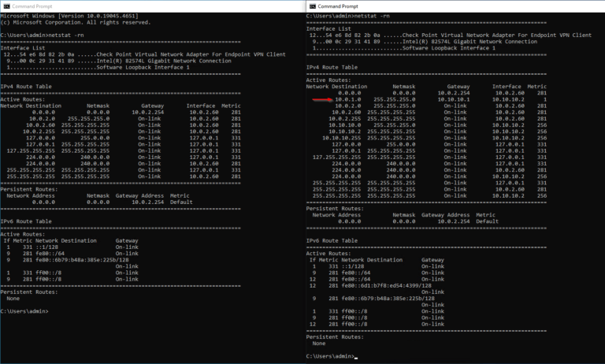Click the red arrow marking the 10.0.1.0 route
The height and width of the screenshot is (364, 605).
tap(322, 100)
